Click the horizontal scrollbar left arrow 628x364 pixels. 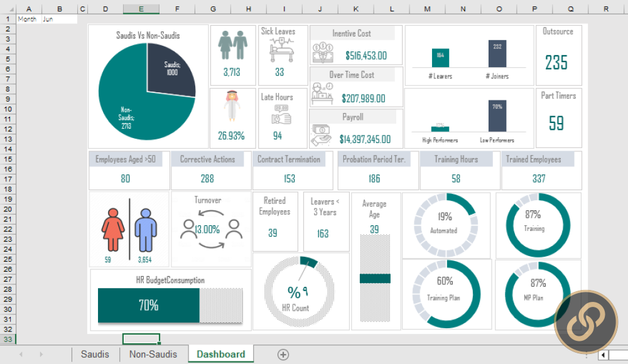tap(603, 355)
